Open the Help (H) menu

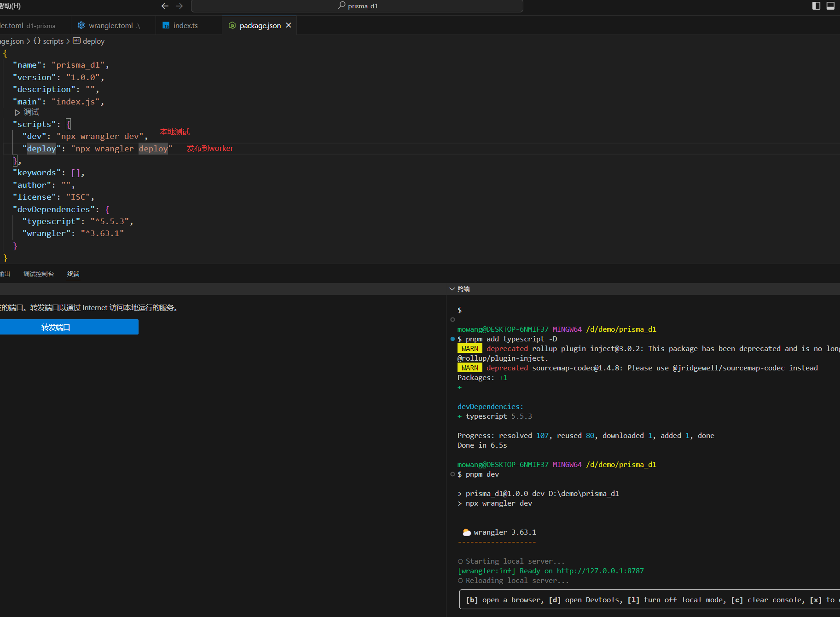point(10,6)
